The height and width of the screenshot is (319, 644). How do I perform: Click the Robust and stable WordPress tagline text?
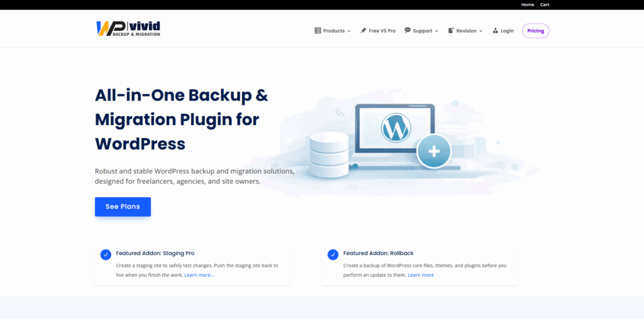(x=195, y=176)
